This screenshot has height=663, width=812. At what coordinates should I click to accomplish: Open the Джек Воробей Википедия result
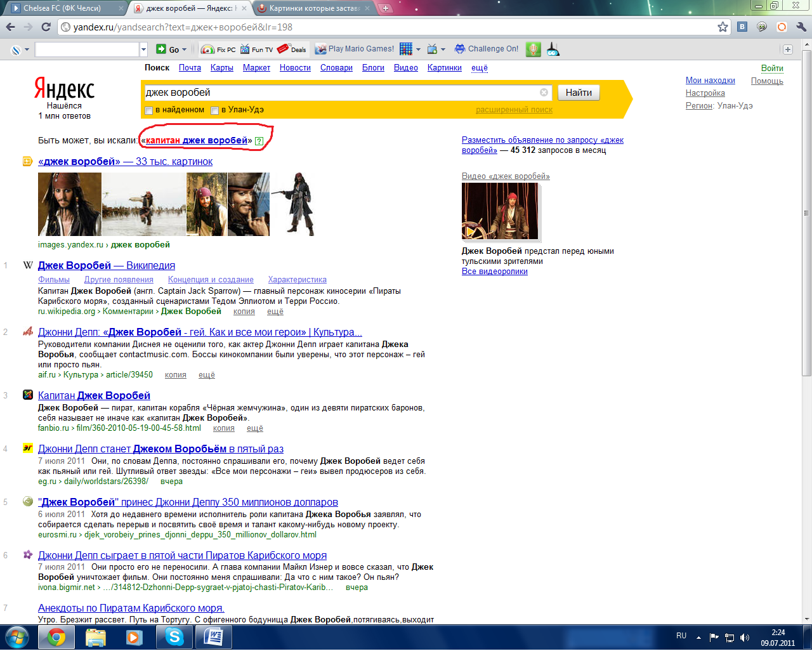[x=106, y=266]
